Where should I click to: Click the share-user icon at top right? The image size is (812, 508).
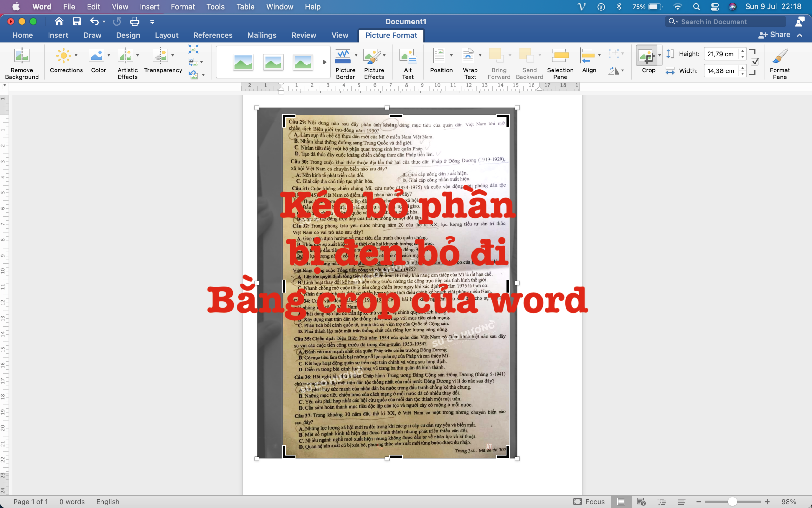tap(800, 22)
